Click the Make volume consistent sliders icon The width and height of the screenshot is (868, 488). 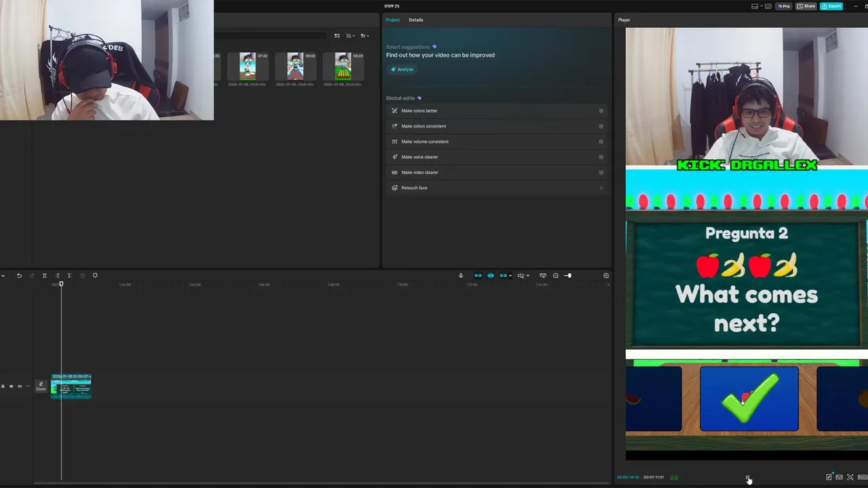[x=395, y=142]
